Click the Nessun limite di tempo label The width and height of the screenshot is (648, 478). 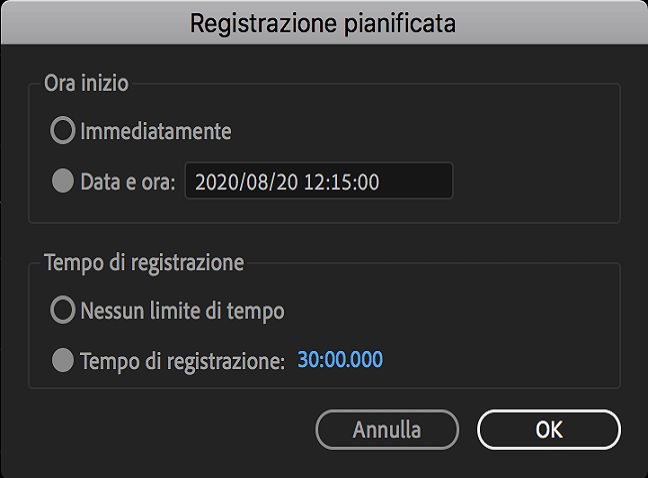coord(182,311)
